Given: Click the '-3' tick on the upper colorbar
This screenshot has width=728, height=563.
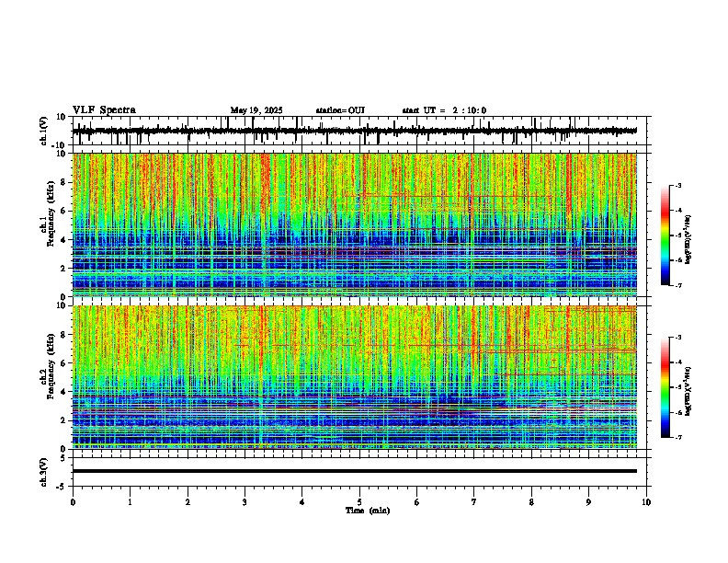Looking at the screenshot, I should tap(678, 186).
